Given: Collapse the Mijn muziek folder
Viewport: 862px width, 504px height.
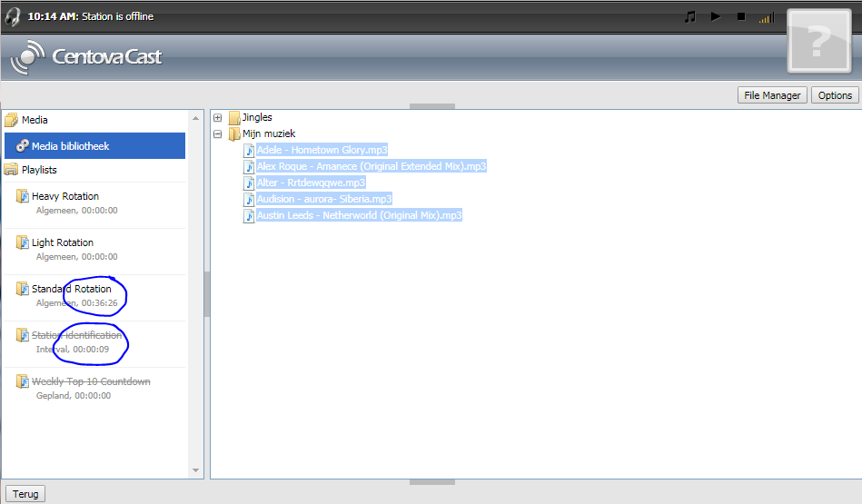Looking at the screenshot, I should pos(218,134).
